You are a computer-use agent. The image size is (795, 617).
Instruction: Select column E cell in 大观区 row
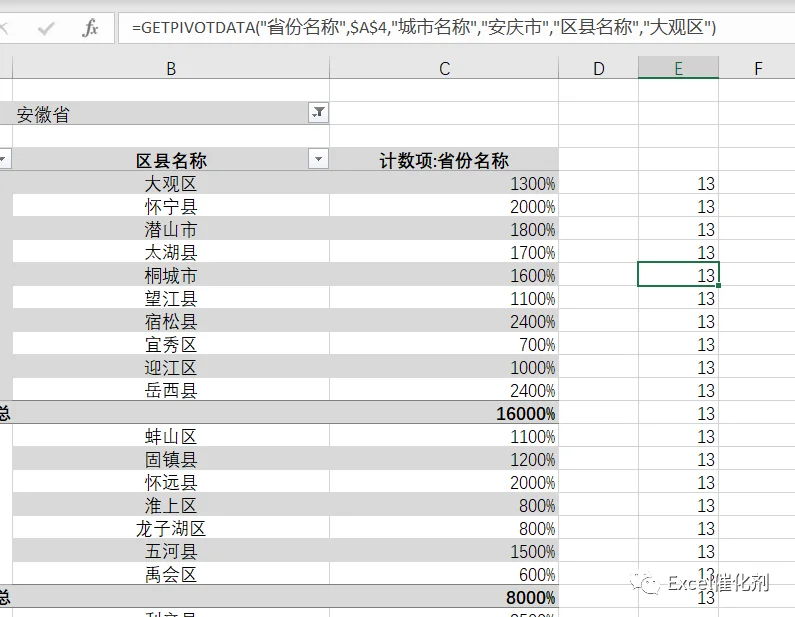click(678, 183)
